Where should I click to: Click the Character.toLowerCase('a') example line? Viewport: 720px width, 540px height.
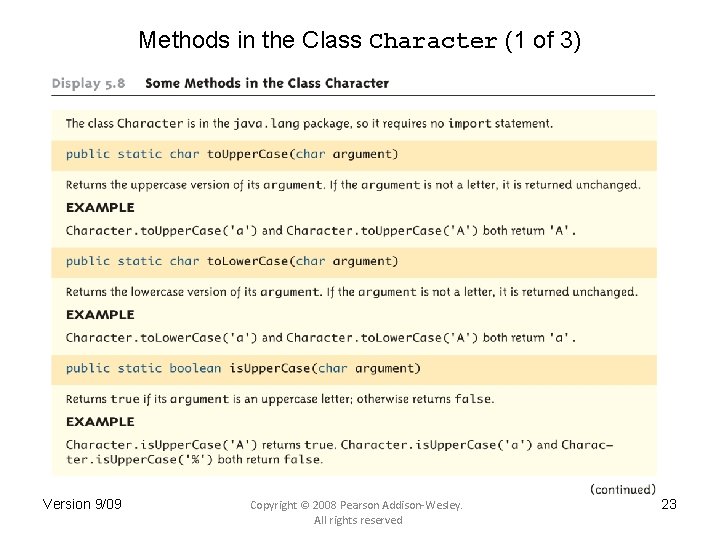(321, 337)
